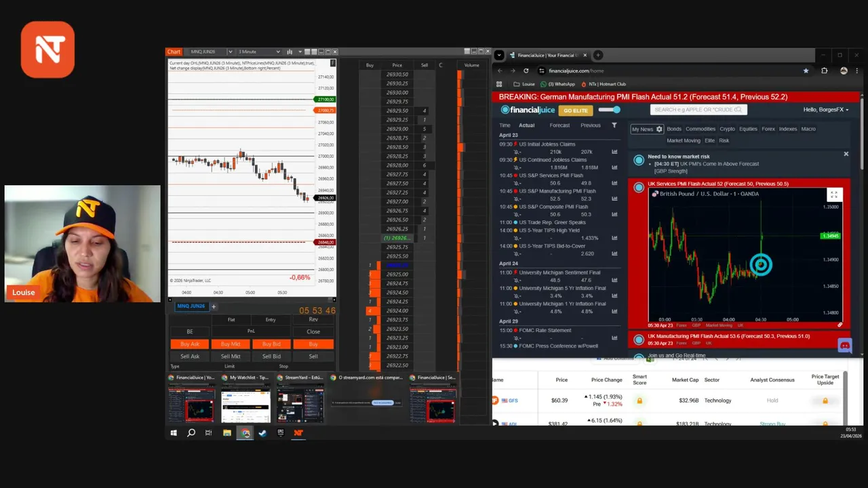The image size is (868, 488).
Task: Open WhatsApp bookmark
Action: 557,84
